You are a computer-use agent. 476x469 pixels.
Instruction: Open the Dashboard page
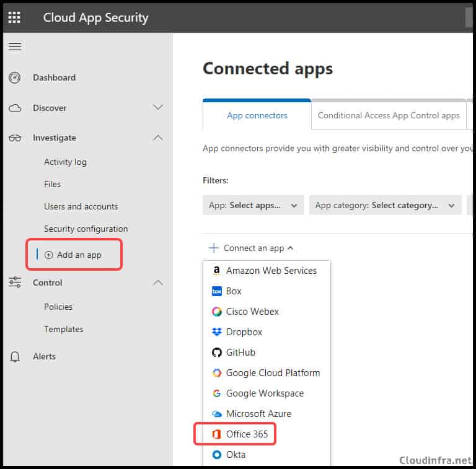coord(55,77)
